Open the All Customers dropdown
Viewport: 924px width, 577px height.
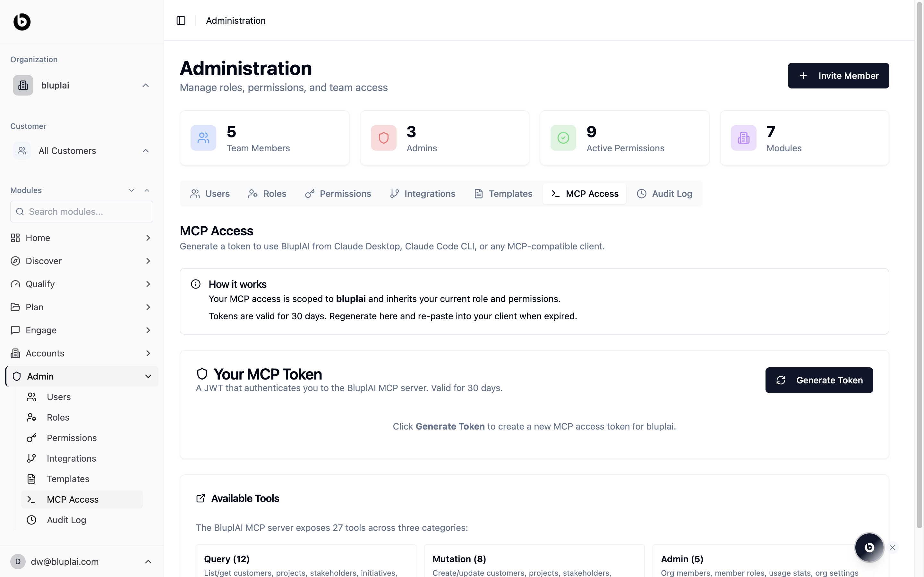pos(145,151)
